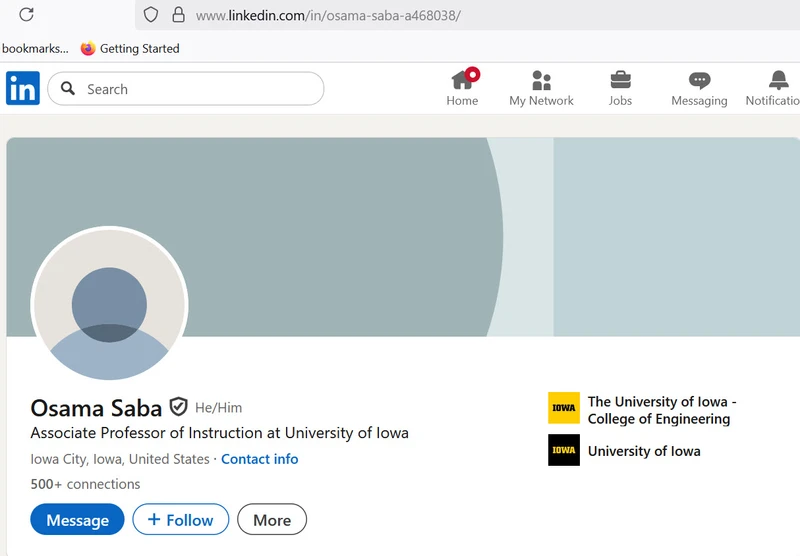This screenshot has height=556, width=800.
Task: Send a message with the Message button
Action: click(x=78, y=519)
